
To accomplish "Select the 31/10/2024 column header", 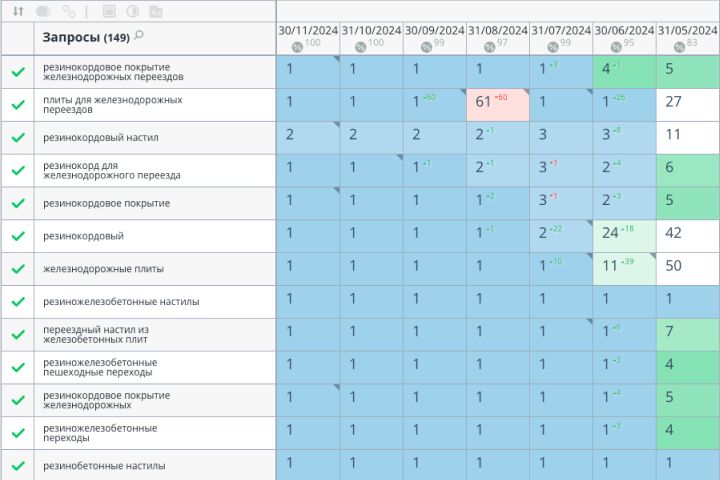I will (371, 31).
